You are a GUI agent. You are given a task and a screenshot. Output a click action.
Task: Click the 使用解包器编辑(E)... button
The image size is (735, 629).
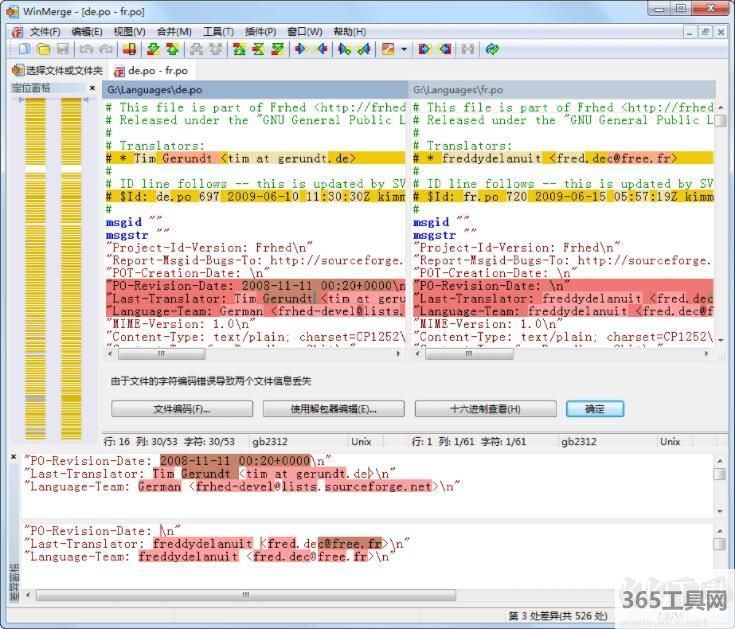pos(333,408)
